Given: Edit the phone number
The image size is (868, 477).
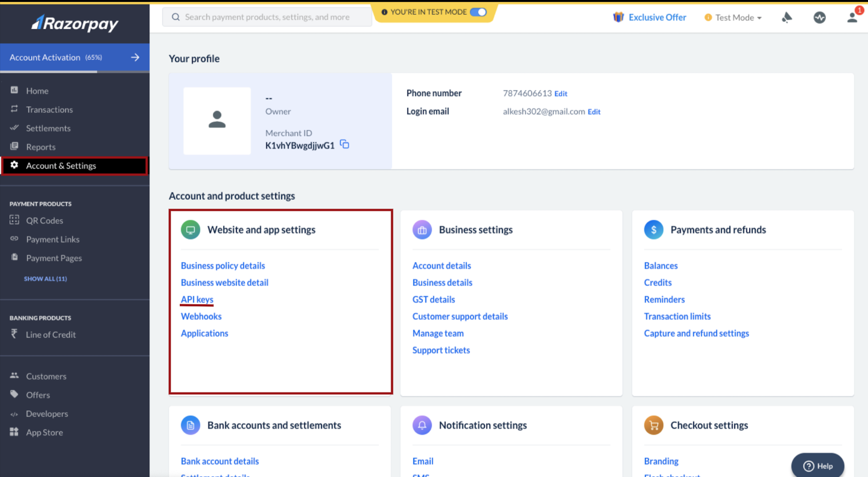Looking at the screenshot, I should [x=560, y=93].
